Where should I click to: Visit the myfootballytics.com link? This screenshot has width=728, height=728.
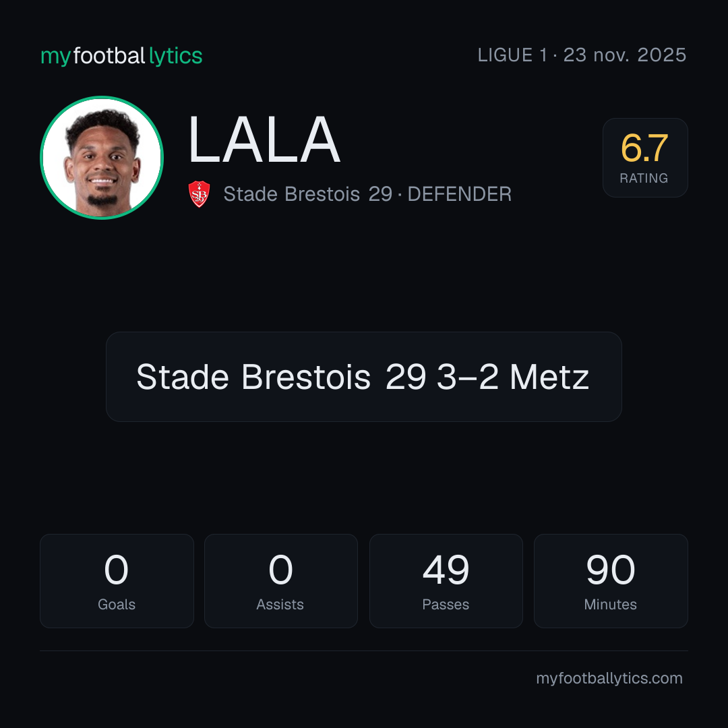tap(609, 678)
